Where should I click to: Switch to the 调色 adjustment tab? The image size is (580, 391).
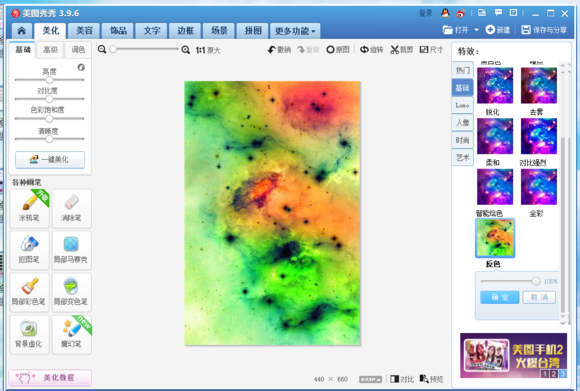[x=78, y=50]
